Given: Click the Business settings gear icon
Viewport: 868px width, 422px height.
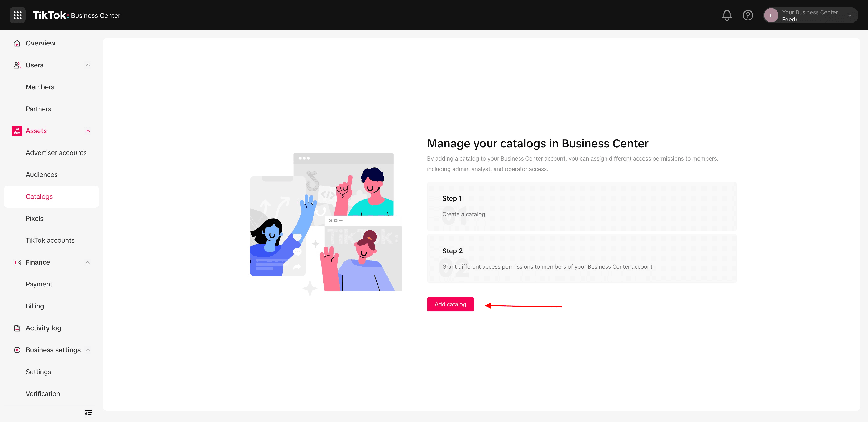Looking at the screenshot, I should [17, 350].
